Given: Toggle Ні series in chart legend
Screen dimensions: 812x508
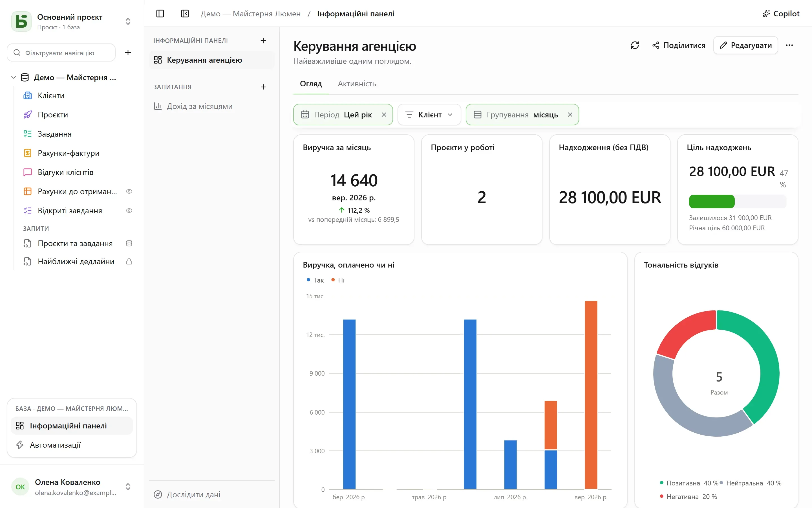Looking at the screenshot, I should tap(338, 280).
